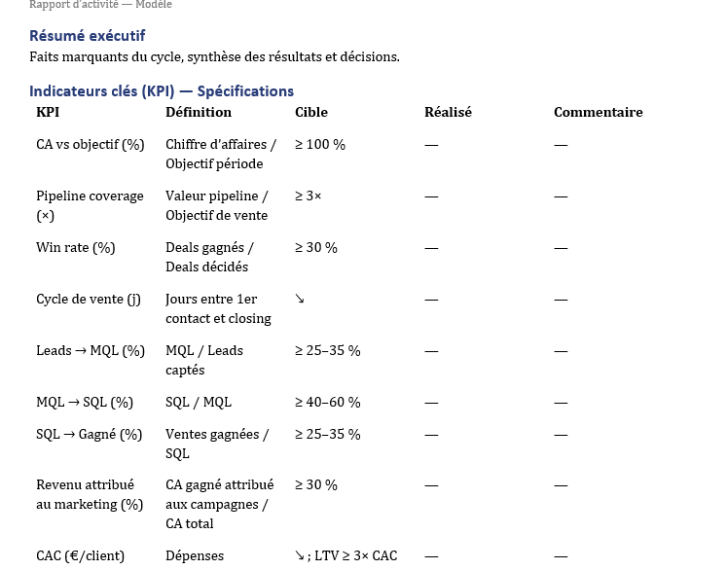Click the "≥ 40–60 %" target cell
The height and width of the screenshot is (570, 728).
pyautogui.click(x=328, y=402)
